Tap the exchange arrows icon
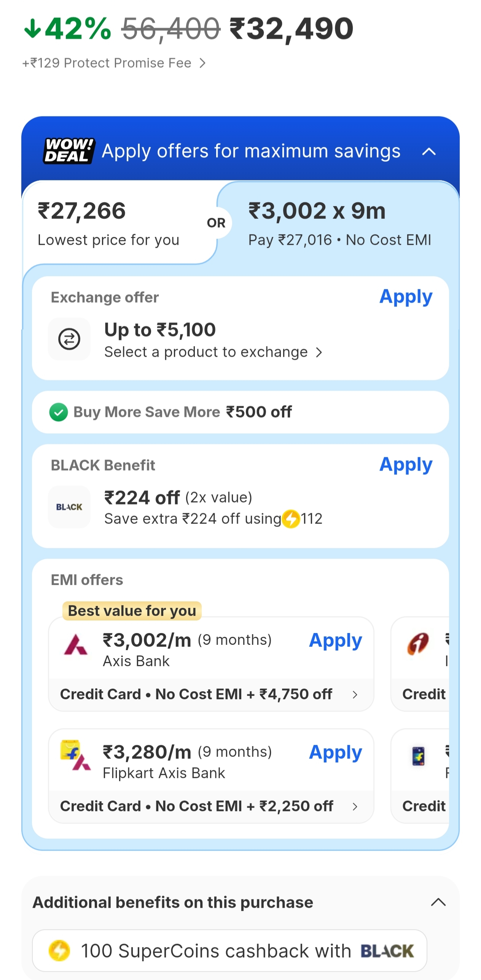The image size is (481, 980). (69, 339)
